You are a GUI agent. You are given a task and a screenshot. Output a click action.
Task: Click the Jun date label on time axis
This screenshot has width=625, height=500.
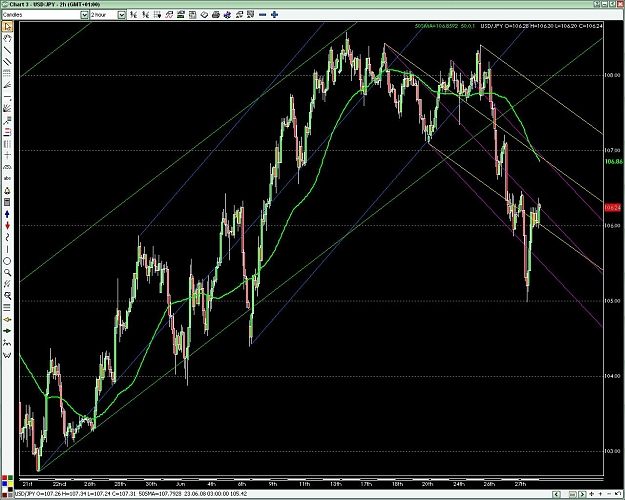181,484
